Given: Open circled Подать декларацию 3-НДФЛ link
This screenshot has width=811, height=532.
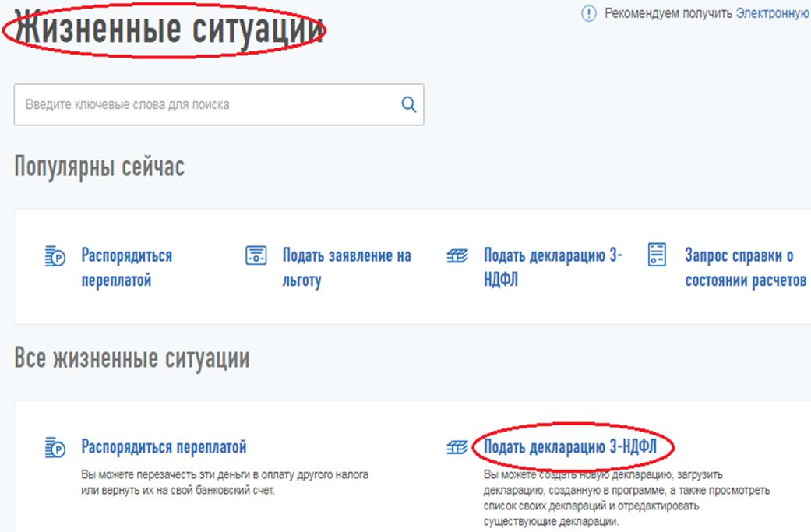Looking at the screenshot, I should coord(570,446).
